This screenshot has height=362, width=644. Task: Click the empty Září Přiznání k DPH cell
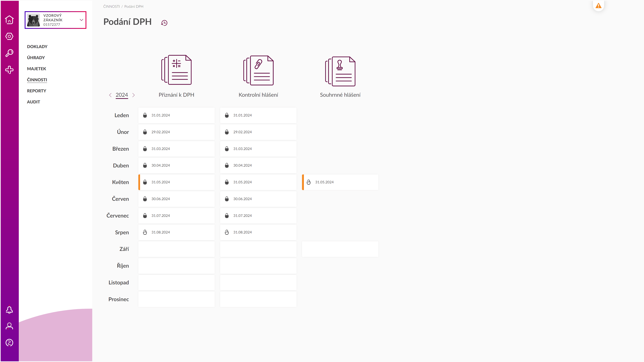[176, 249]
